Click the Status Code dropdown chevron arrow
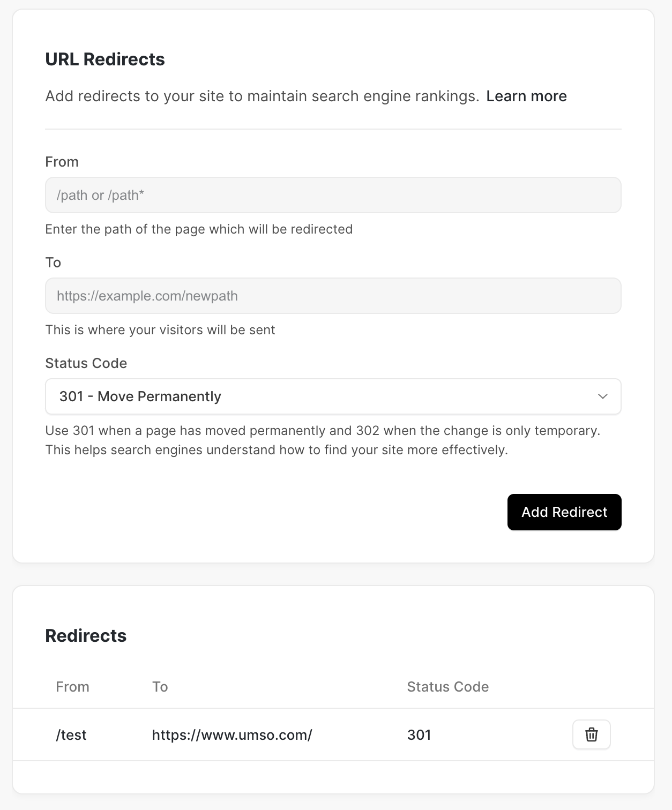672x810 pixels. point(602,396)
